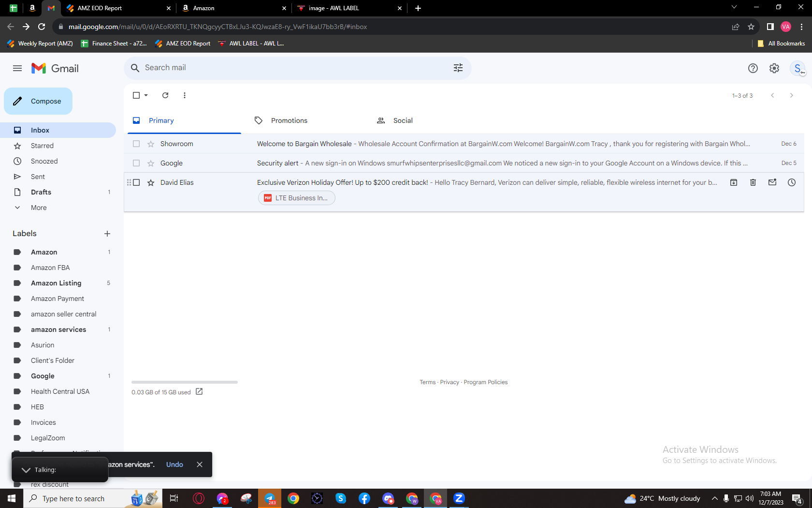This screenshot has height=508, width=812.
Task: Snooze the David Elias email
Action: [792, 182]
